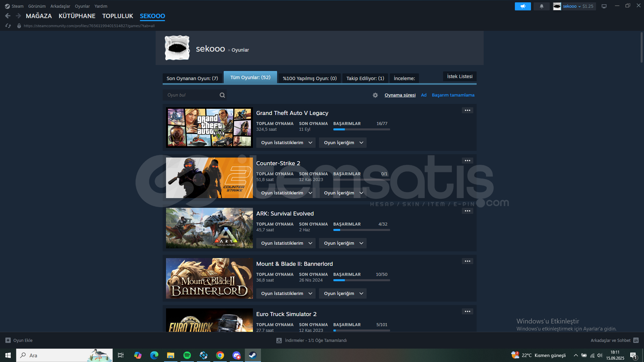Screen dimensions: 644x362
Task: Launch Spotify from the taskbar
Action: click(x=187, y=355)
